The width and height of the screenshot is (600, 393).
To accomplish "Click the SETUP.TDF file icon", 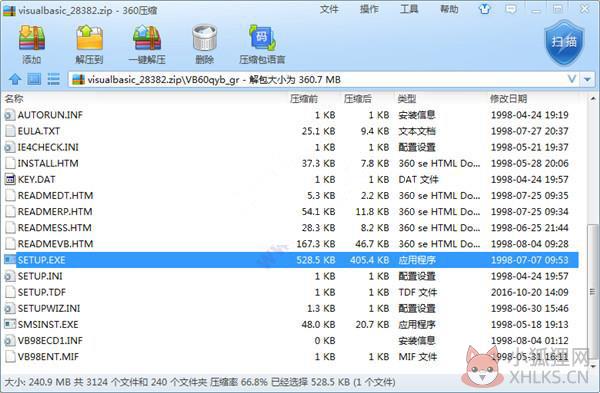I will (10, 292).
